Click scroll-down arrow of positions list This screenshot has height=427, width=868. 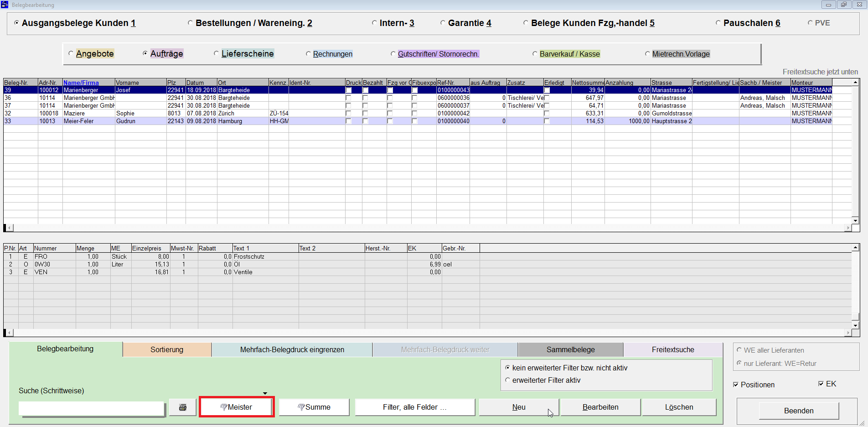pyautogui.click(x=855, y=325)
